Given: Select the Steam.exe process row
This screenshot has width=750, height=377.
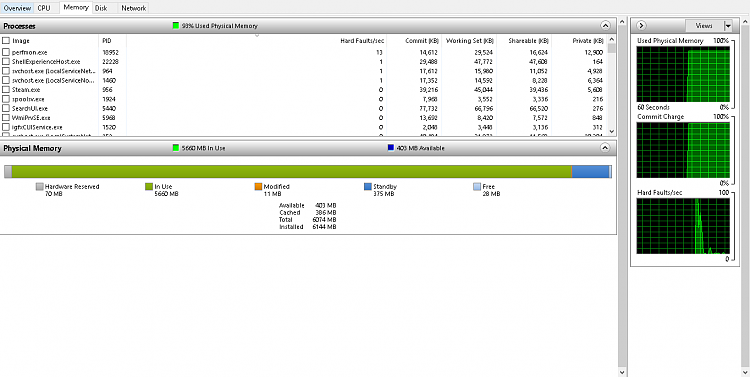Looking at the screenshot, I should coord(304,89).
